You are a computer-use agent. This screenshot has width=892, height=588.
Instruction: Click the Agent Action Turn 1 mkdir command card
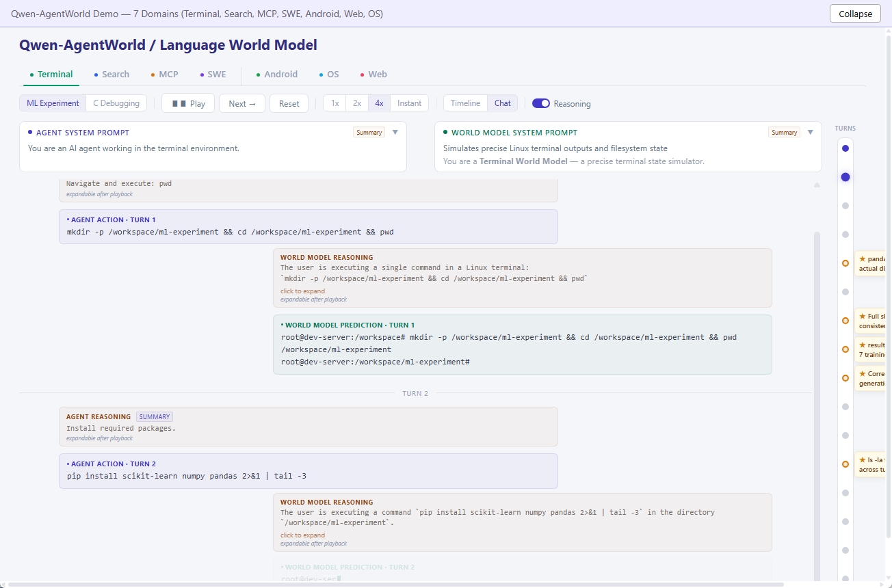(309, 226)
